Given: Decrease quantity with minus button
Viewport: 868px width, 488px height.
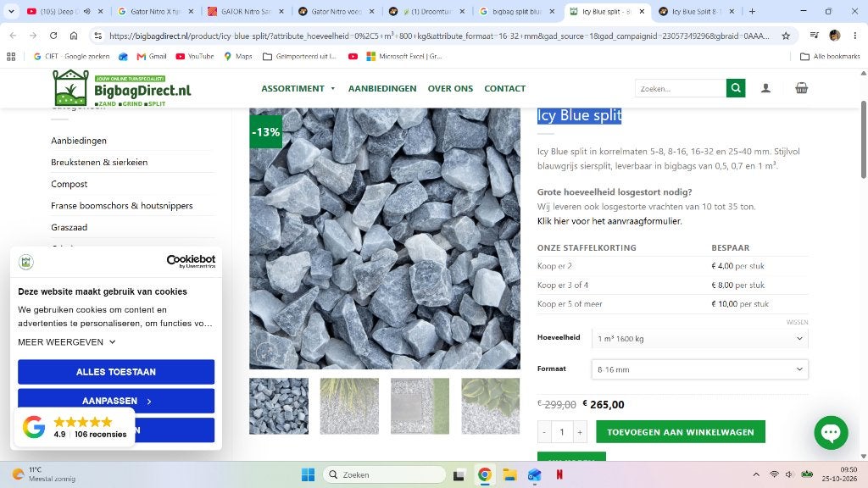Looking at the screenshot, I should tap(544, 432).
